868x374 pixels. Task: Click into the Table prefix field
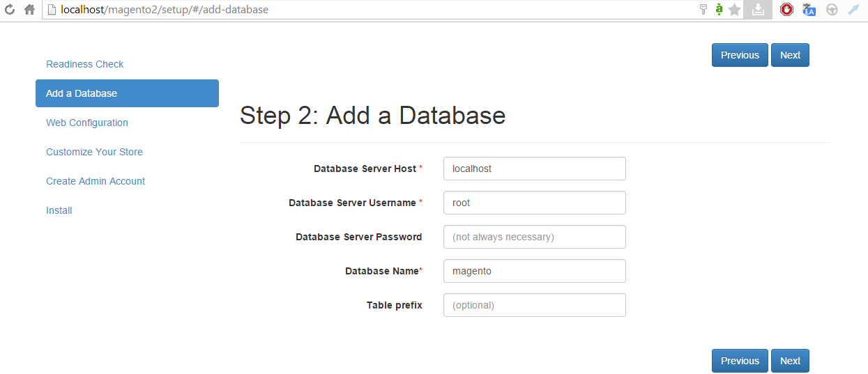[x=534, y=305]
